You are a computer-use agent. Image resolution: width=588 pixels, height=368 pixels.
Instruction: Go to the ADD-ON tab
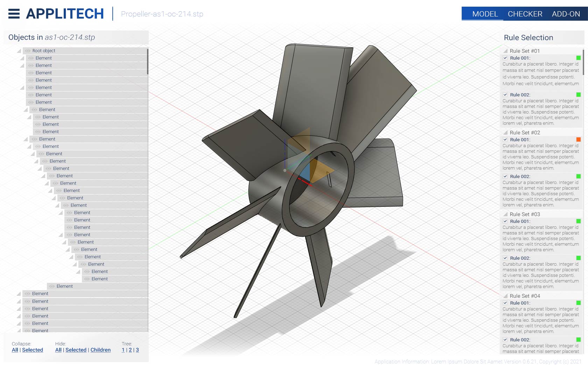[566, 14]
